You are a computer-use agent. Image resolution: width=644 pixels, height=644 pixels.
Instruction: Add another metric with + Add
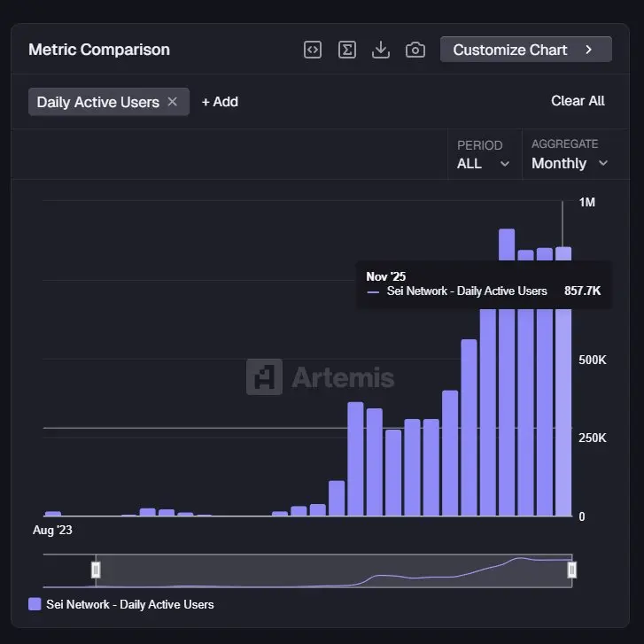pos(220,102)
